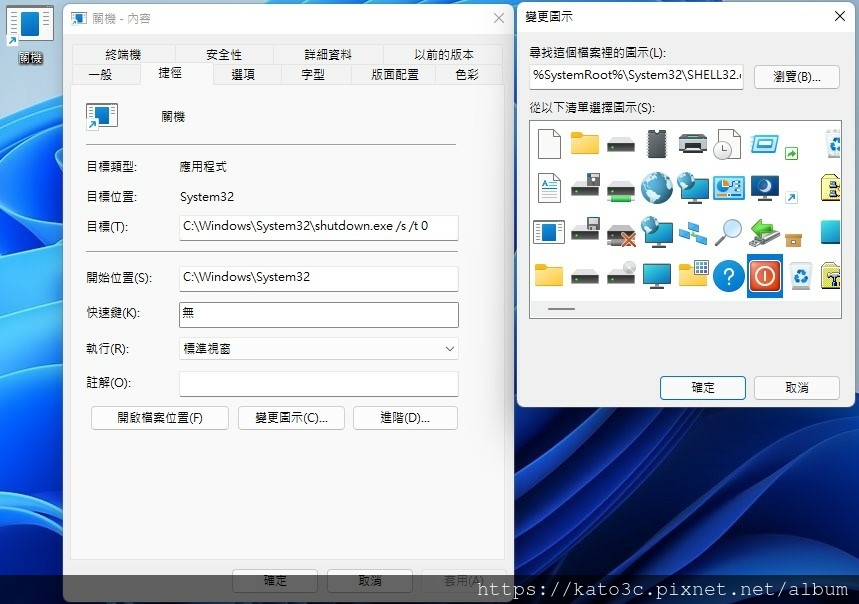Click the icon list horizontal scrollbar thumb
The width and height of the screenshot is (859, 604).
click(561, 309)
